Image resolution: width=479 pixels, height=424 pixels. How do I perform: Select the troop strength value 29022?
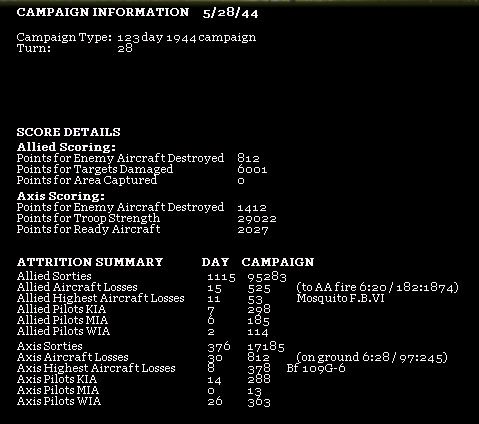tap(257, 219)
